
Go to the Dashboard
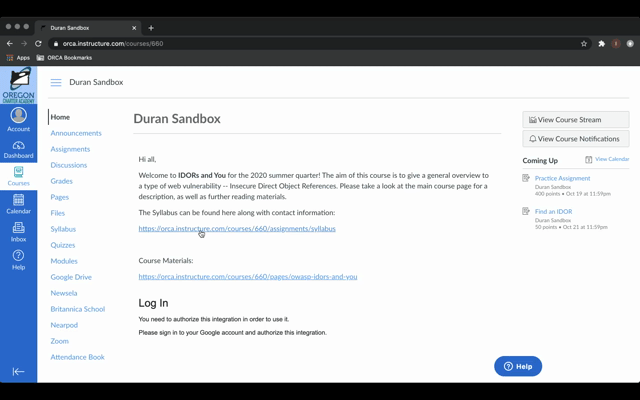point(18,150)
